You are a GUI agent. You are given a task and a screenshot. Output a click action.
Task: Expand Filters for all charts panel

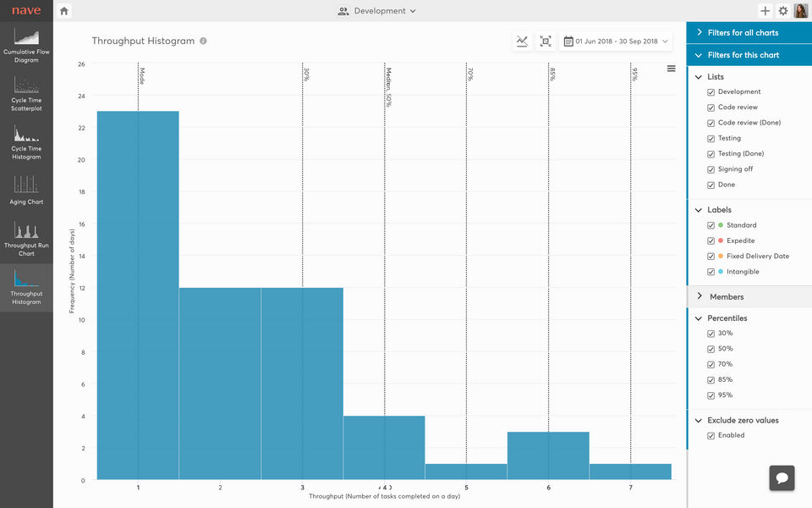tap(749, 33)
